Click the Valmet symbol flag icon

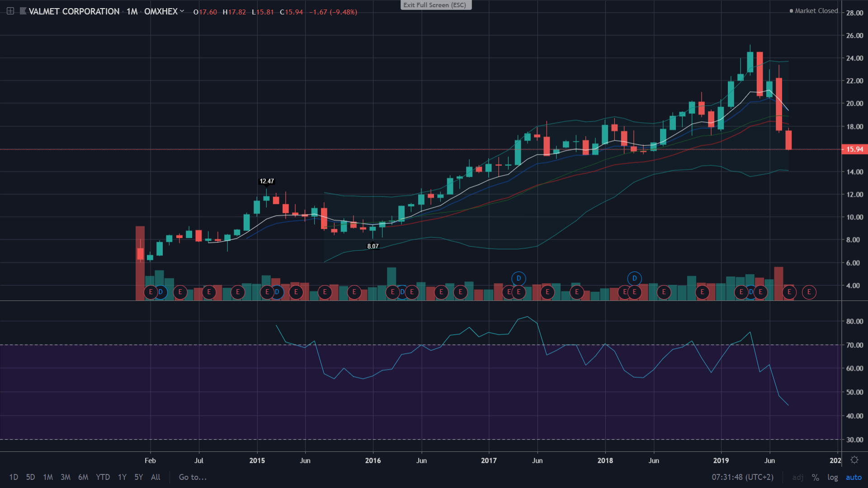coord(23,11)
